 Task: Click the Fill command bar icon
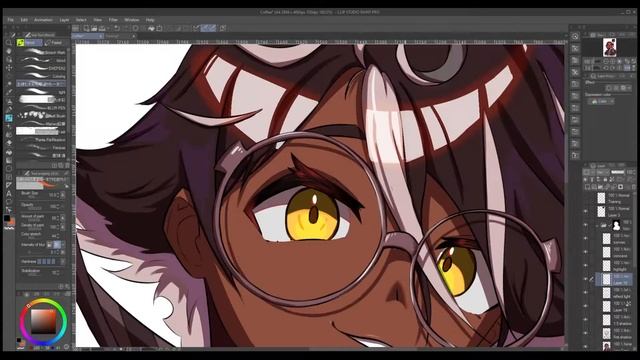click(151, 28)
